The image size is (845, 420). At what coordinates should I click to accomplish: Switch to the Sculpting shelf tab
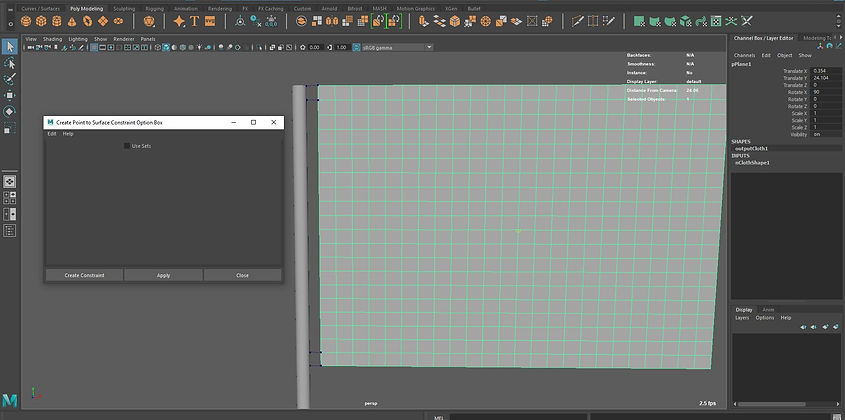(x=124, y=9)
